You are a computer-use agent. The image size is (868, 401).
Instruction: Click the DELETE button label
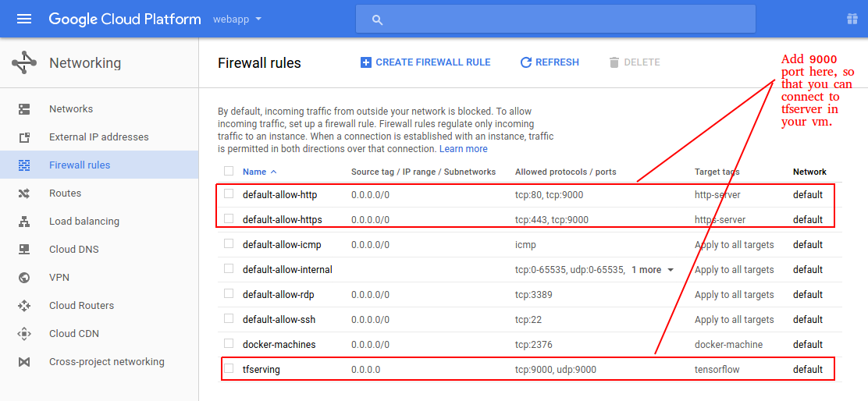tap(642, 62)
